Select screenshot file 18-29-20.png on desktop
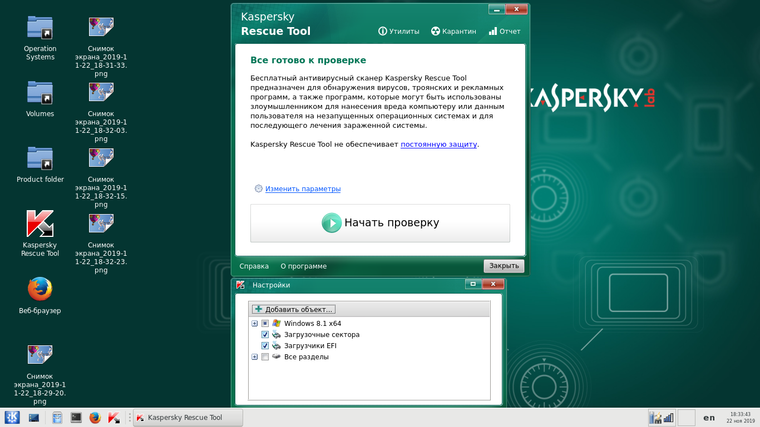This screenshot has height=427, width=760. coord(40,375)
